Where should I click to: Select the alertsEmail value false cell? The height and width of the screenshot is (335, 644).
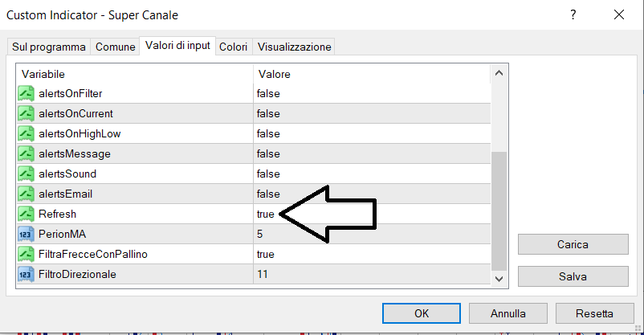tap(369, 194)
